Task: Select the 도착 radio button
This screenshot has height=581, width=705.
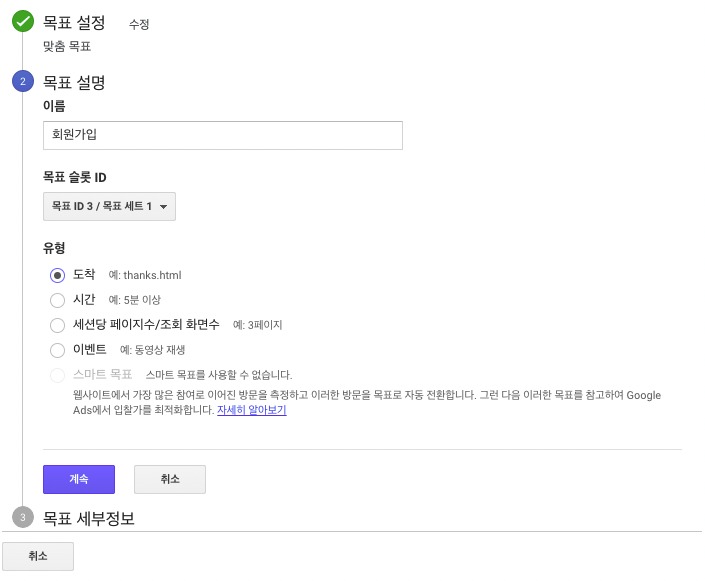Action: (x=58, y=275)
